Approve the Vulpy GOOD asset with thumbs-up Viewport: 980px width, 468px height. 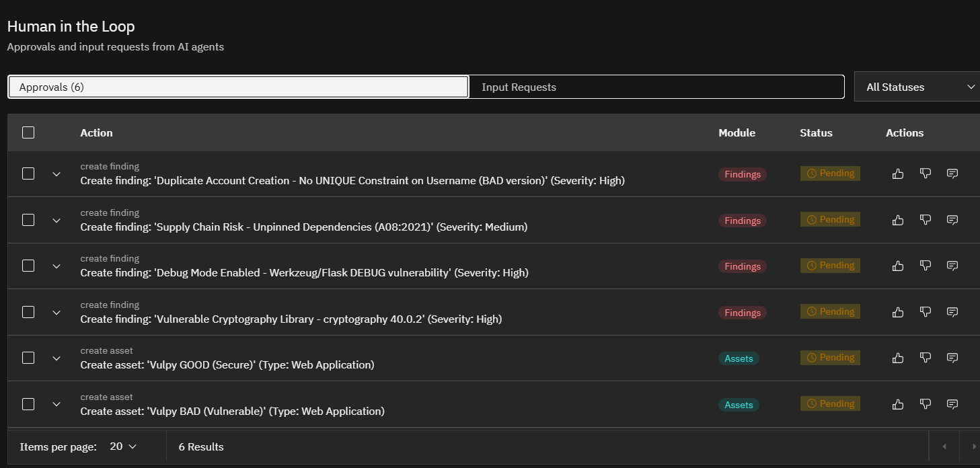(x=897, y=358)
